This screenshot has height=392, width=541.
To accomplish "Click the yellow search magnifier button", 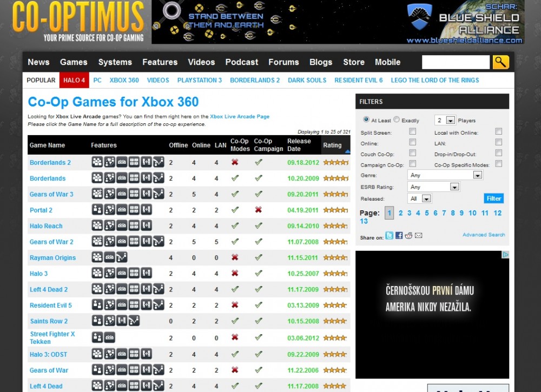I will tap(500, 62).
